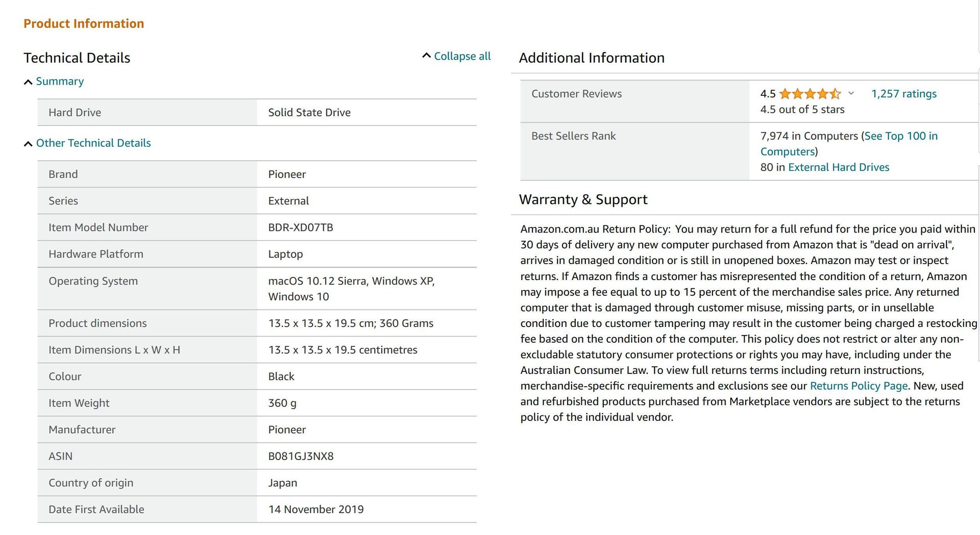Select the operating system value text
The image size is (980, 535).
351,289
